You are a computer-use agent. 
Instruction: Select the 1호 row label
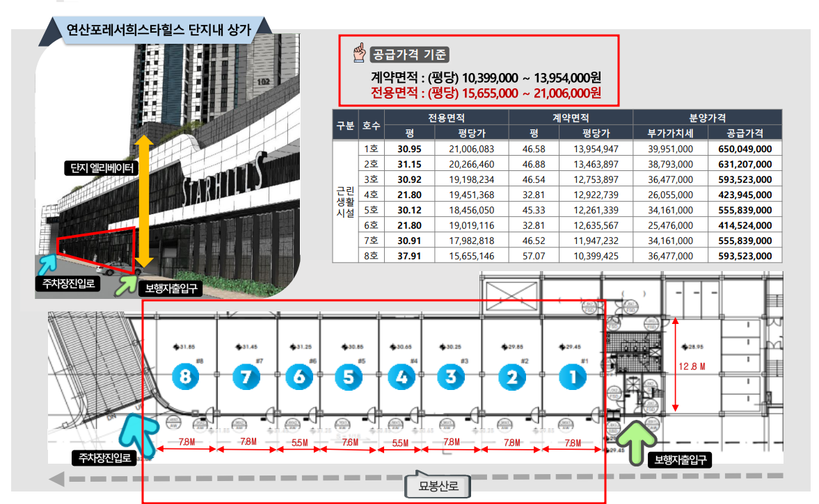coord(372,149)
